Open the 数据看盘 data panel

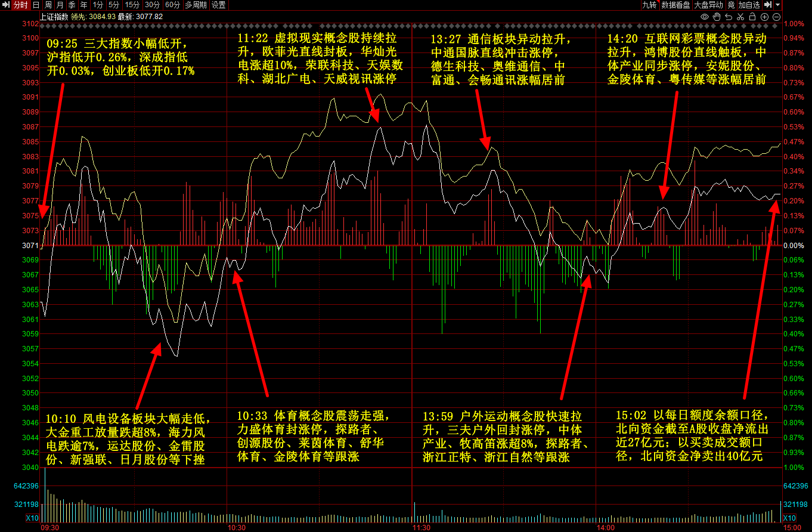click(x=675, y=5)
